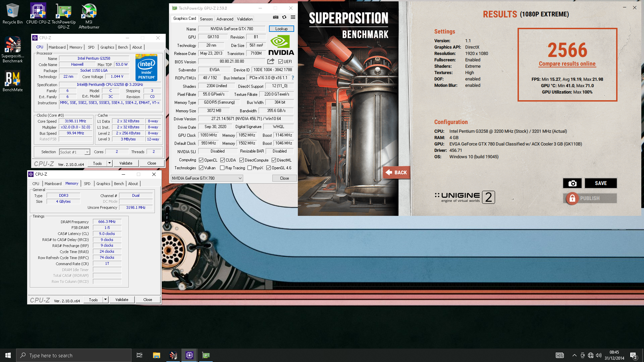Click the Lookup button in GPU-Z
Viewport: 644px width, 362px height.
pyautogui.click(x=281, y=29)
